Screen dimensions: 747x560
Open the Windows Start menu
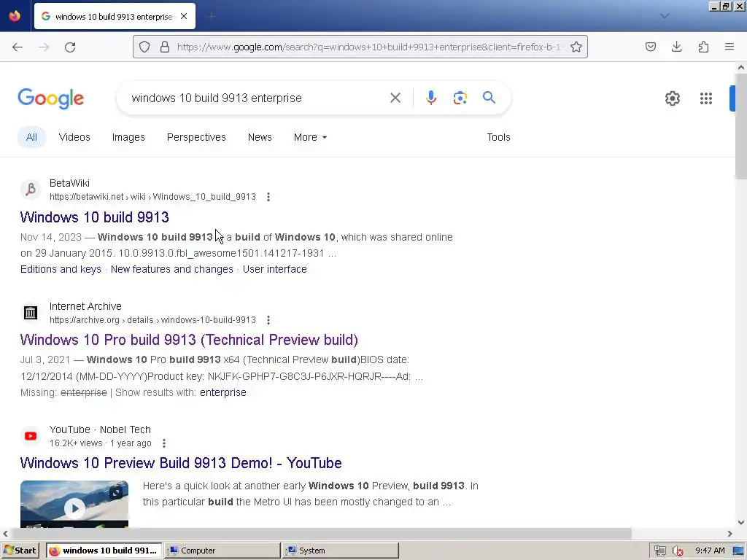tap(20, 551)
